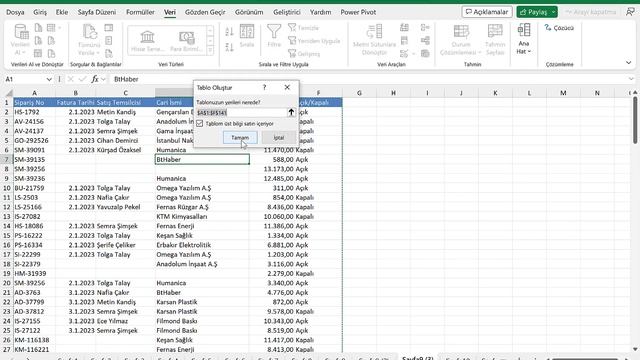Click the Yardım tab
This screenshot has width=640, height=360.
(x=320, y=12)
